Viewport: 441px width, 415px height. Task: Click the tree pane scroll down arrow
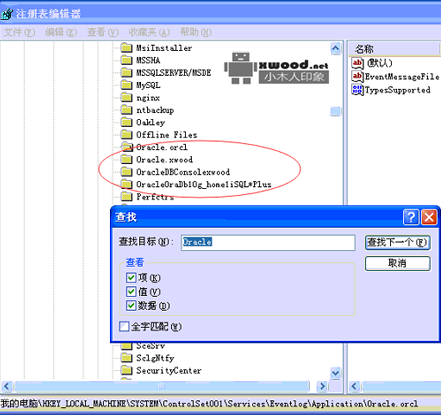coord(336,373)
